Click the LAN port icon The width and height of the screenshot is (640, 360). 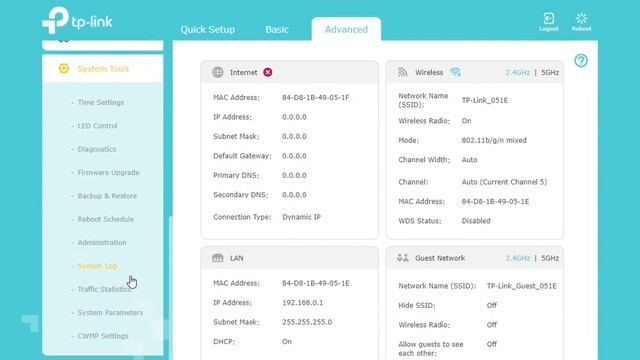pyautogui.click(x=218, y=258)
